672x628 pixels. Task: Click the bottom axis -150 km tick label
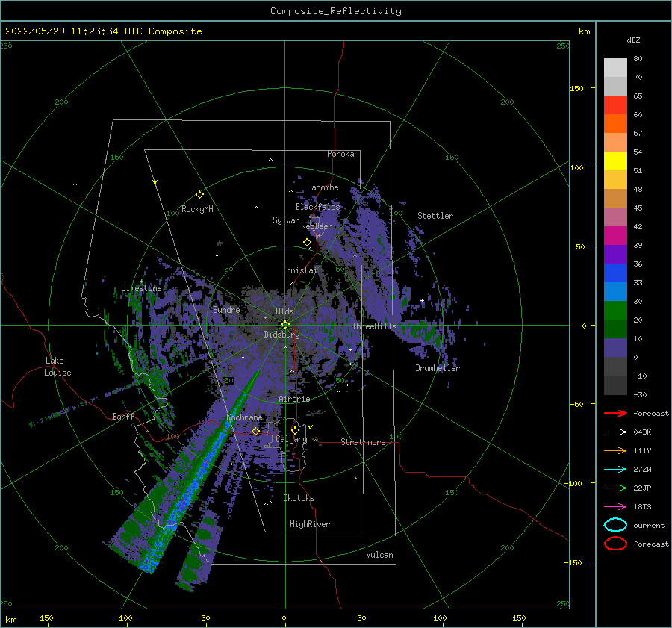click(44, 618)
